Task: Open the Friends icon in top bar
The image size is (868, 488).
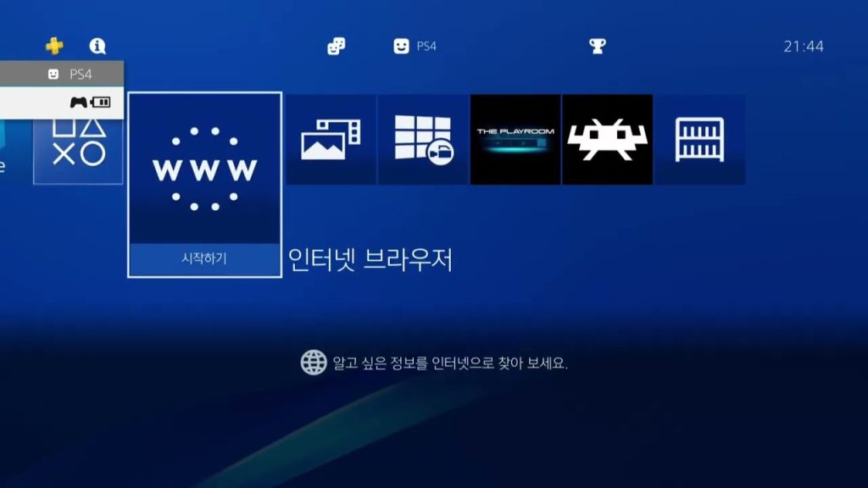Action: click(336, 47)
